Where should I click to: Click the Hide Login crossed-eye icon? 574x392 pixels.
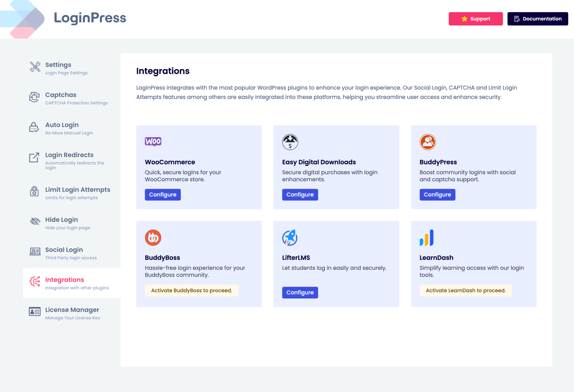point(35,221)
